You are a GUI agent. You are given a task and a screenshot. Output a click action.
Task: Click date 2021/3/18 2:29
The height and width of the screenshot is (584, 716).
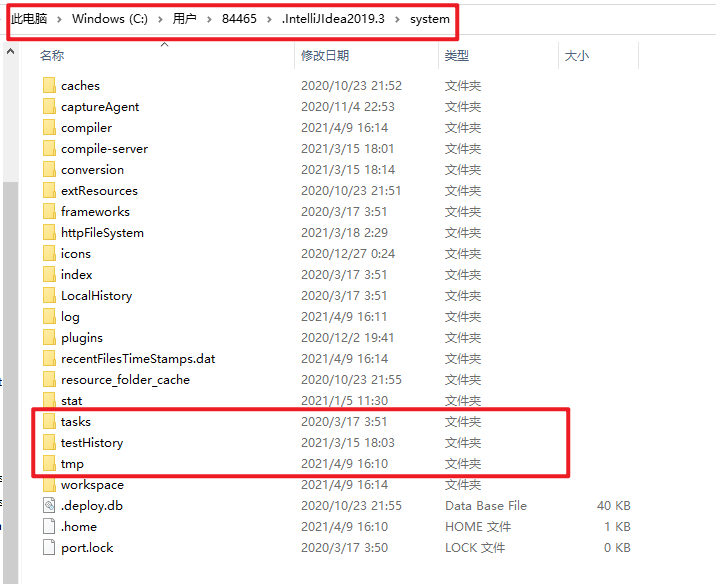pos(344,232)
